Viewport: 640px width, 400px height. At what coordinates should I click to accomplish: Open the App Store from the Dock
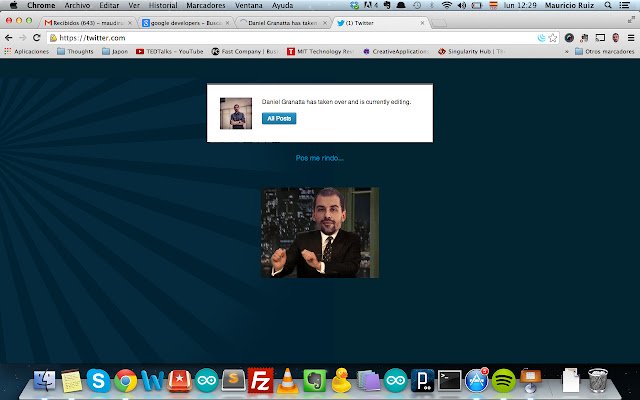tap(476, 380)
